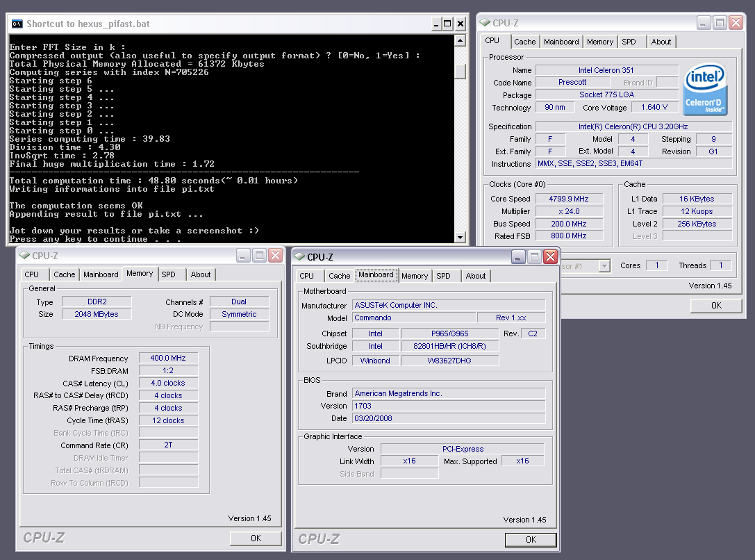Click Total computation time line in console
This screenshot has width=755, height=560.
154,181
